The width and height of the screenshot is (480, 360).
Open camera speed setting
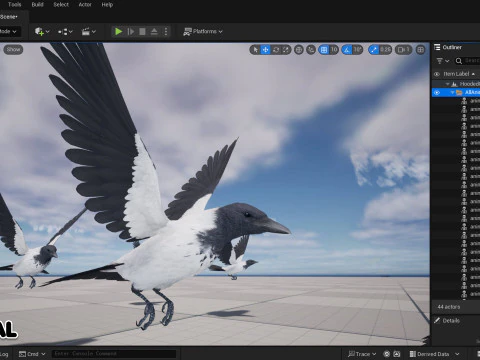[x=403, y=50]
